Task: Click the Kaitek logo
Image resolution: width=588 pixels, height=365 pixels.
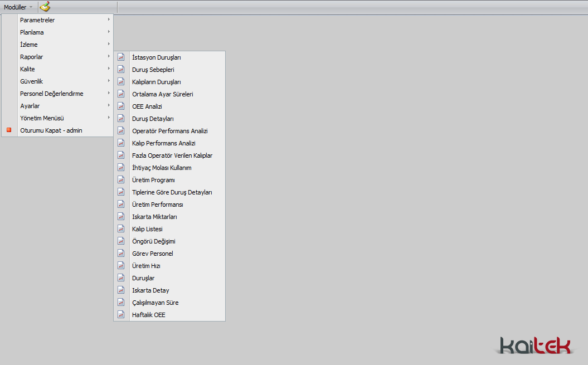Action: coord(536,345)
